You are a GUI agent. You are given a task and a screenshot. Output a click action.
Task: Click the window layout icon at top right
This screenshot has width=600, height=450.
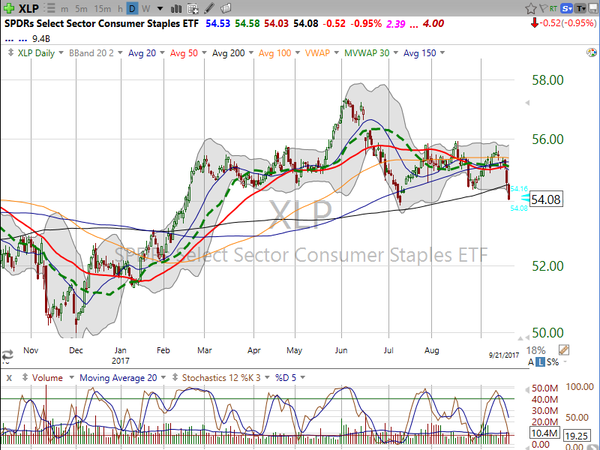point(593,8)
